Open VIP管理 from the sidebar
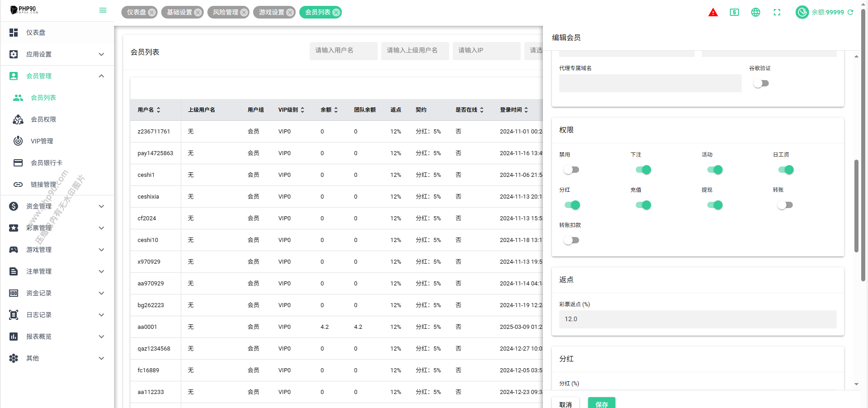 click(42, 141)
